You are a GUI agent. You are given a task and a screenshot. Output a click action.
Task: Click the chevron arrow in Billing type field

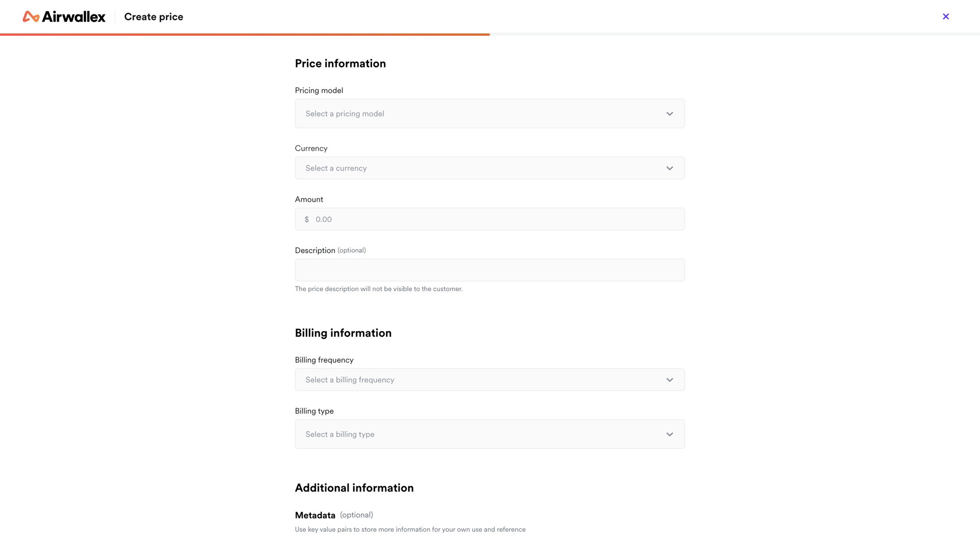pos(670,435)
